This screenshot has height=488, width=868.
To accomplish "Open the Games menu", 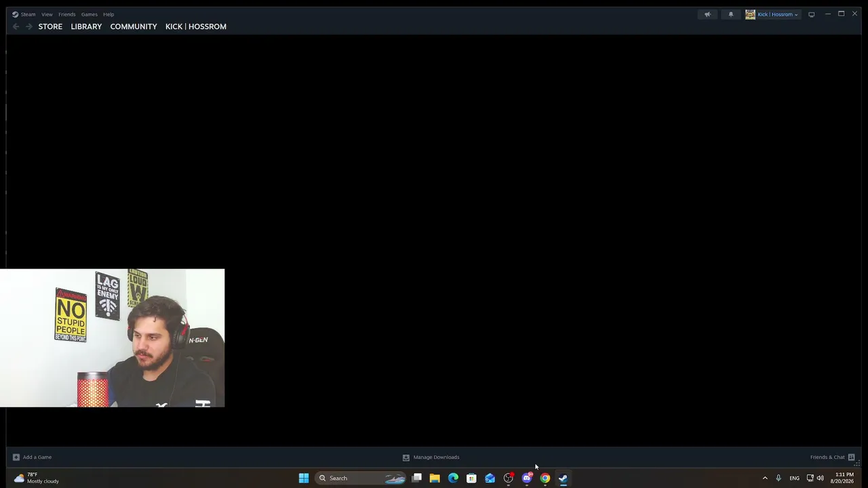I will [90, 14].
